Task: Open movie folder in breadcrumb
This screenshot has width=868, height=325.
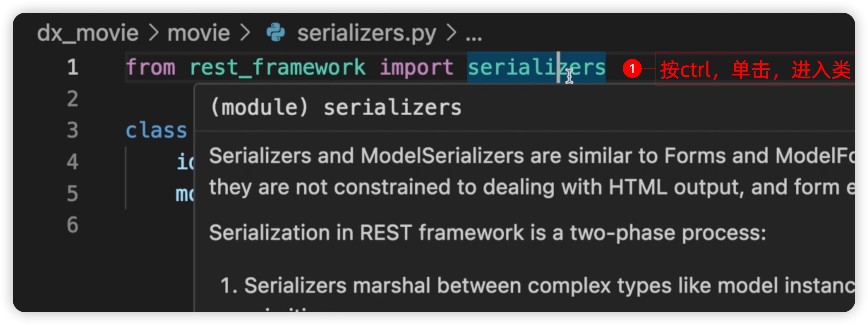Action: tap(199, 33)
